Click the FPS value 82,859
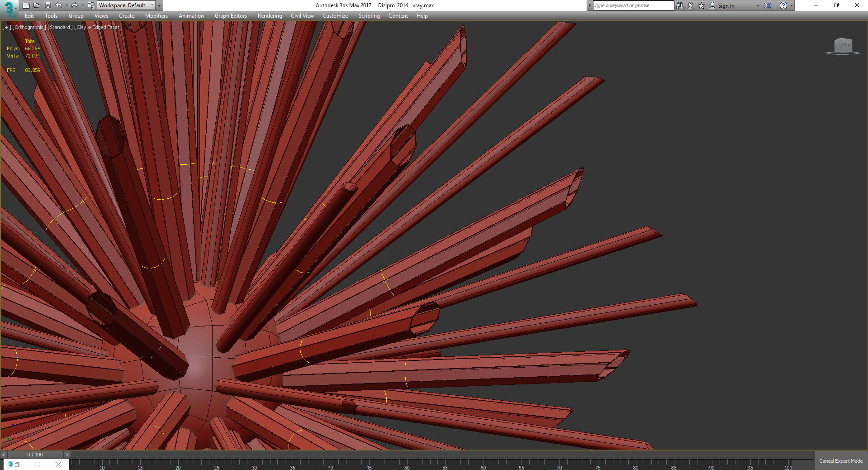Image resolution: width=868 pixels, height=470 pixels. coord(33,70)
